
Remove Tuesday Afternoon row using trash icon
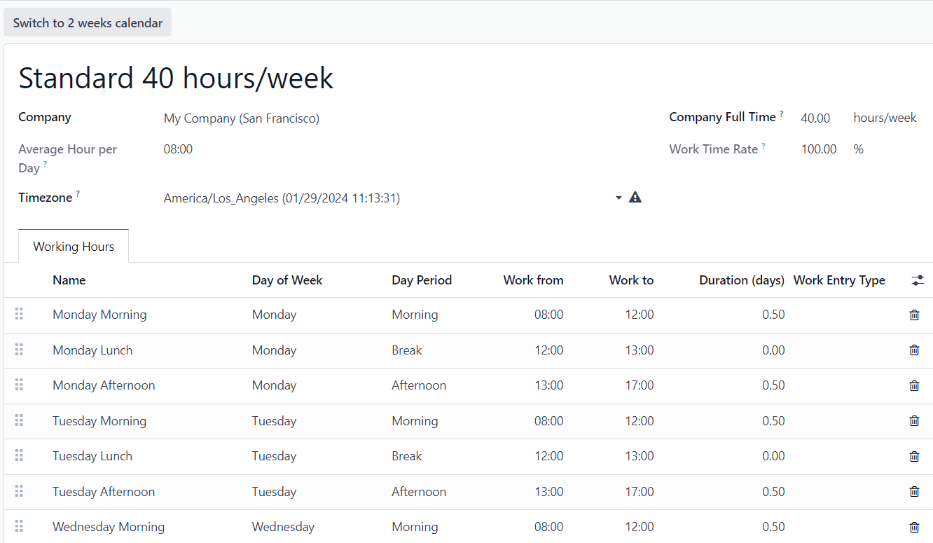pyautogui.click(x=914, y=492)
